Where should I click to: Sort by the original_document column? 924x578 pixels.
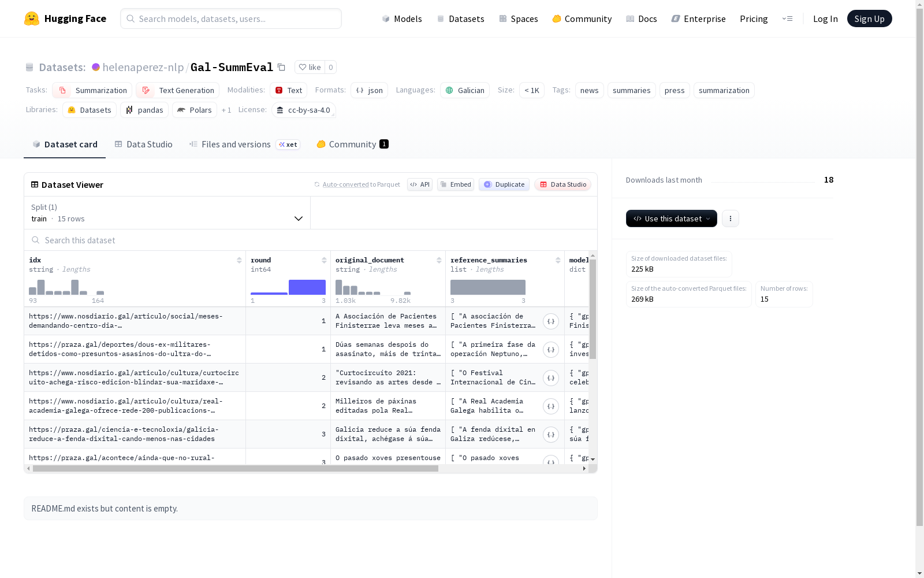[439, 260]
